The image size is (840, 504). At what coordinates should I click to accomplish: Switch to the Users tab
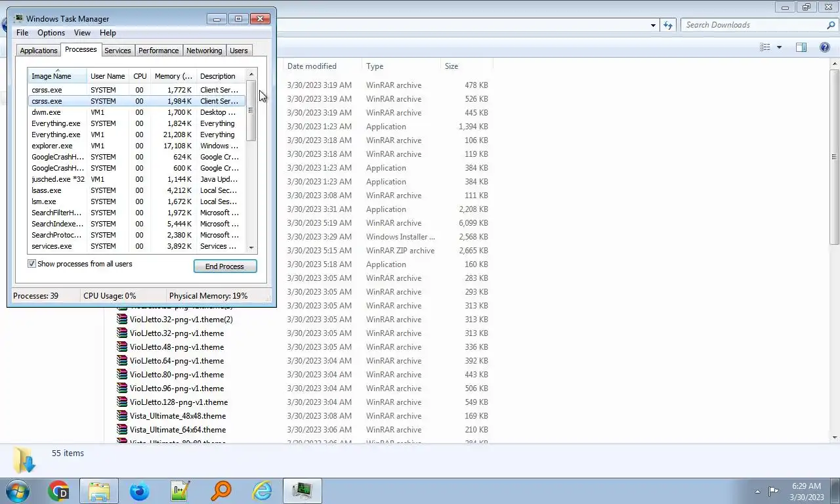(239, 51)
